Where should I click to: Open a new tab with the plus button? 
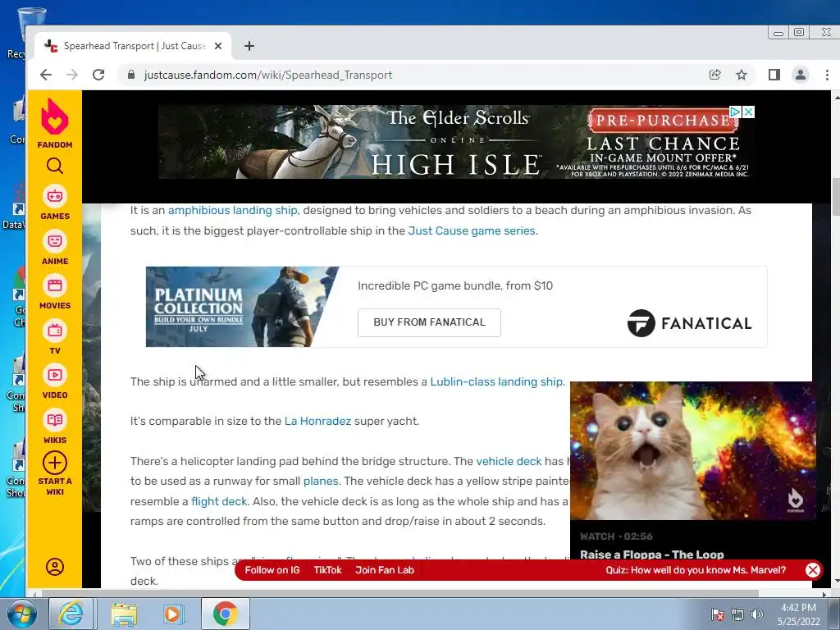tap(249, 46)
